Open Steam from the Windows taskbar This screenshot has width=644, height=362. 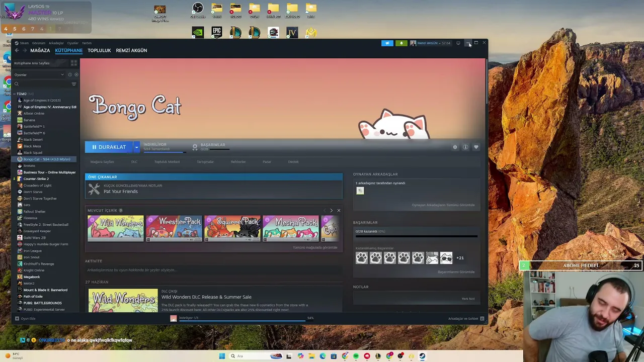422,356
